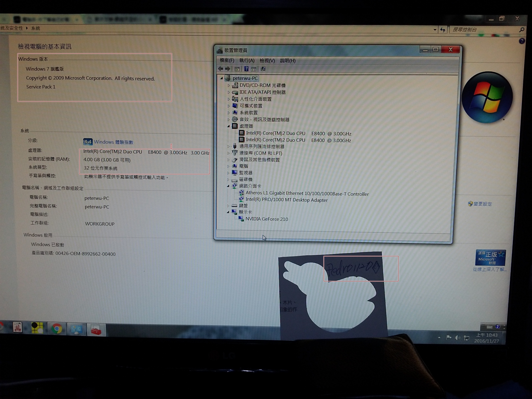
Task: Click the red toolbox icon in taskbar
Action: [x=96, y=330]
